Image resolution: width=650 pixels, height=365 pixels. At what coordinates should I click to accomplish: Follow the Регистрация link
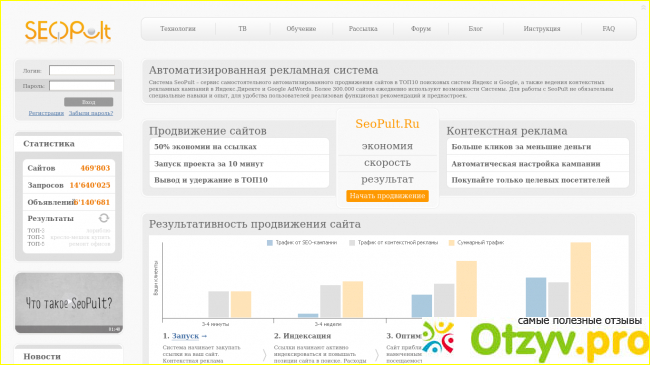point(46,113)
